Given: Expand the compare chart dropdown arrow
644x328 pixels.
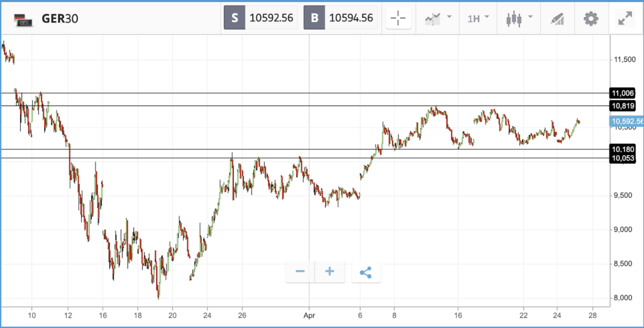Looking at the screenshot, I should [449, 17].
